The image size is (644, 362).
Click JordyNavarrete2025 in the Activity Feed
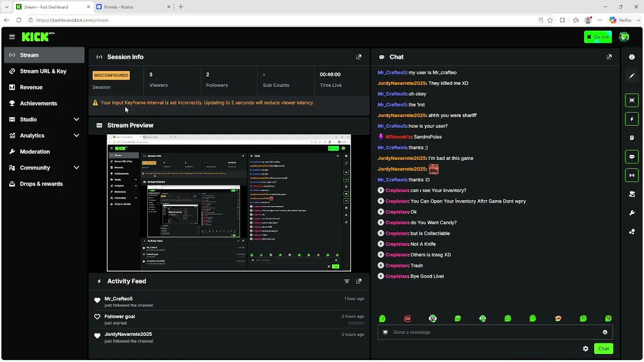(x=128, y=334)
